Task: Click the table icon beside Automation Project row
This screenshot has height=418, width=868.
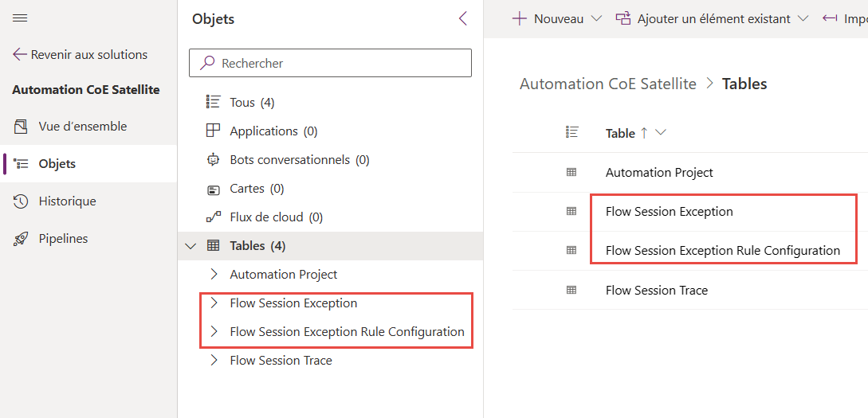Action: coord(571,172)
